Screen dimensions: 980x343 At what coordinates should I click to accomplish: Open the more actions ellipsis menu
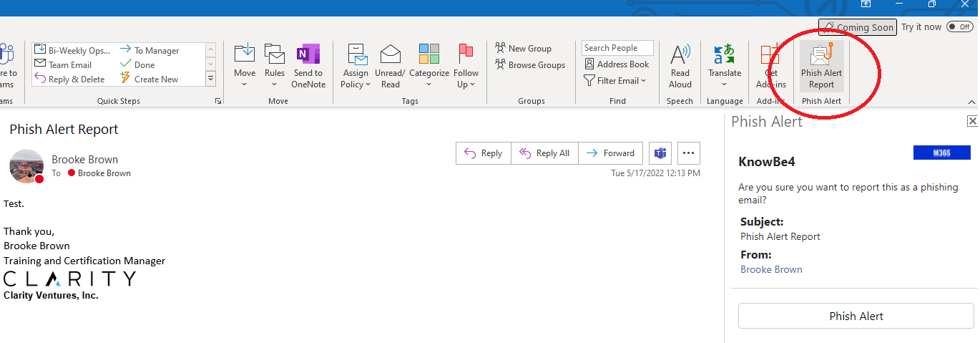point(689,153)
